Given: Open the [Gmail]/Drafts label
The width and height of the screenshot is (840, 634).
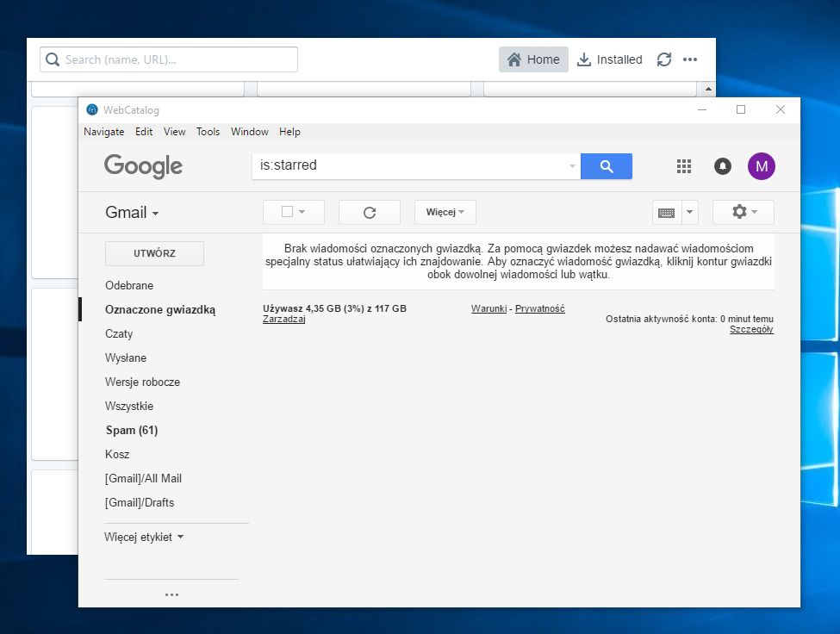Looking at the screenshot, I should (x=140, y=502).
